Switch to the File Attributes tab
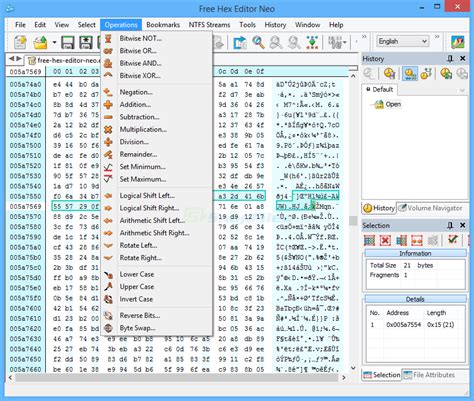Screen dimensions: 474x401 click(x=429, y=375)
